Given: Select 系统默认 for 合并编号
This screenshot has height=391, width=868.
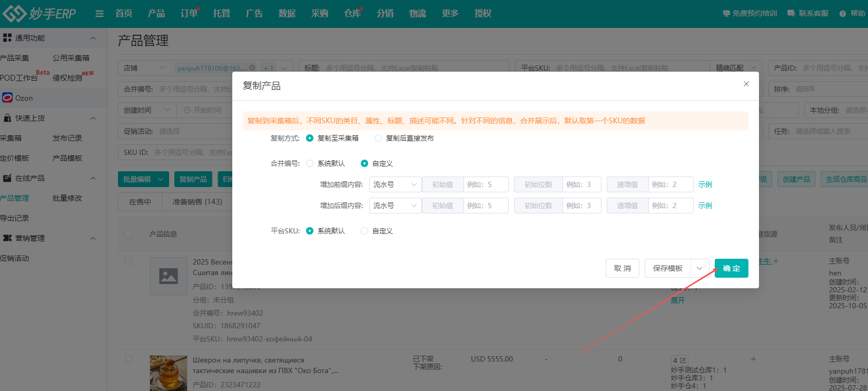Looking at the screenshot, I should click(310, 163).
